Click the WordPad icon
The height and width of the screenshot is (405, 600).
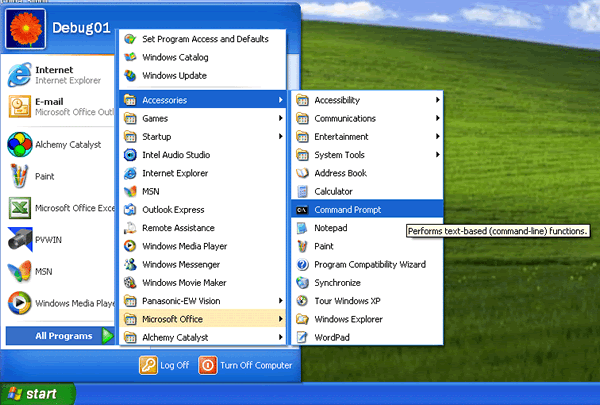(302, 337)
